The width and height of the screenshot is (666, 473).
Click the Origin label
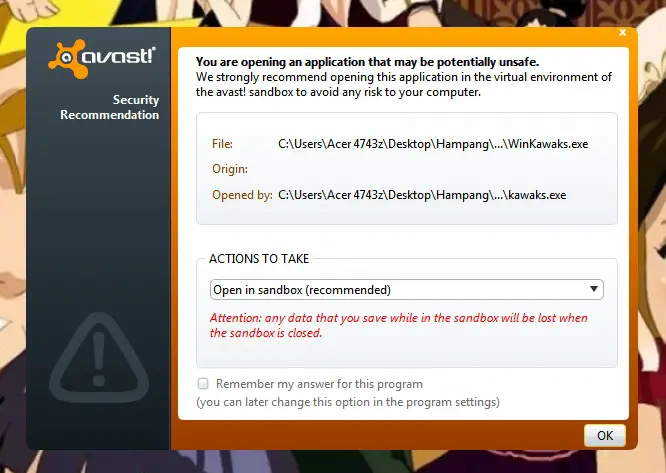[x=230, y=169]
